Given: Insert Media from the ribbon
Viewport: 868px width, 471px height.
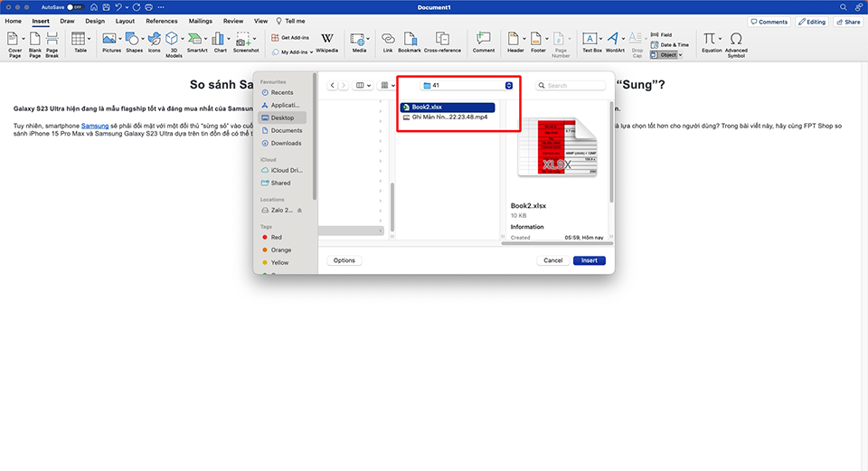Looking at the screenshot, I should coord(359,42).
